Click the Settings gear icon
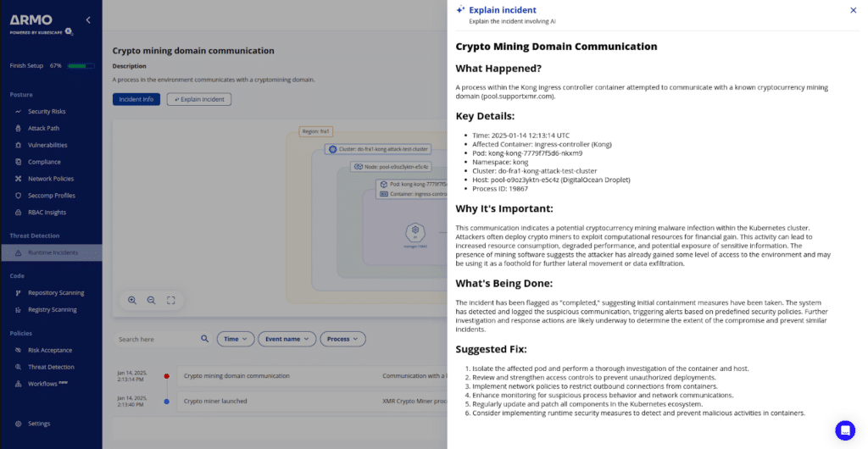This screenshot has width=868, height=449. coord(18,424)
